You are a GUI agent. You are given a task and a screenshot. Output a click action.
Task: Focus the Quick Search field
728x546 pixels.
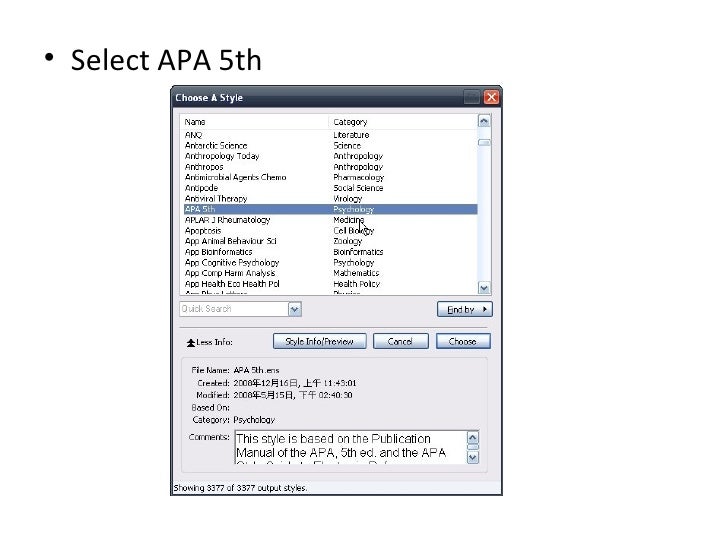point(234,309)
